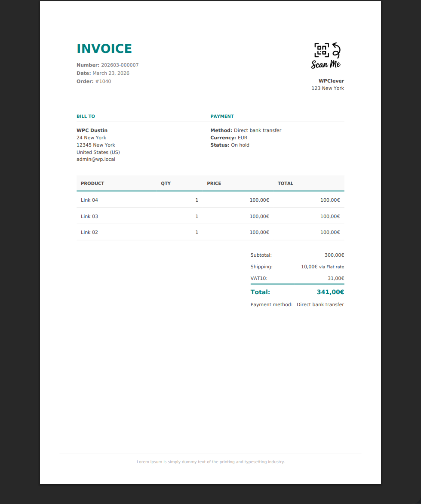Image resolution: width=421 pixels, height=504 pixels.
Task: Click the Link 02 product name
Action: click(89, 232)
